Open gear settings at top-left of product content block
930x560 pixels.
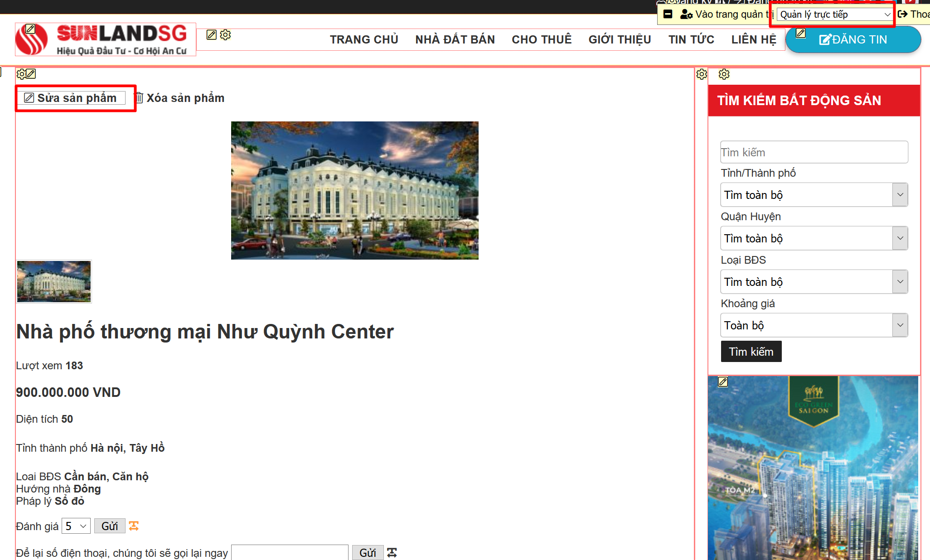(21, 74)
